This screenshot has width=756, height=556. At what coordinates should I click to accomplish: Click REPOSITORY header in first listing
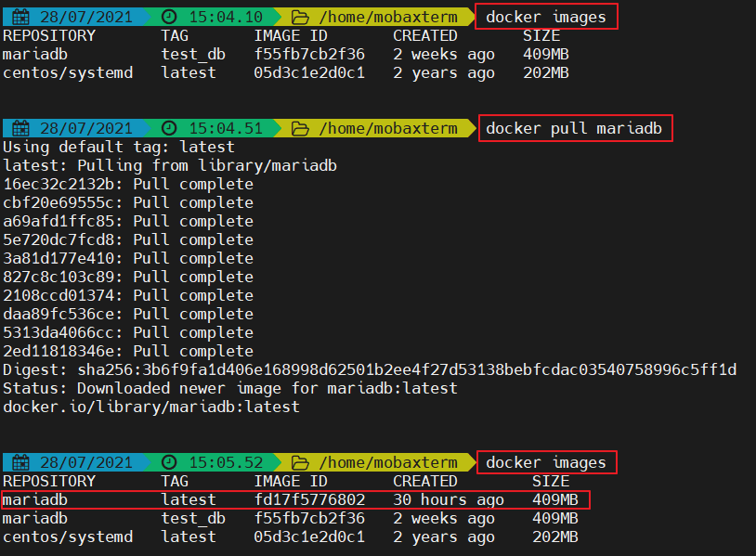point(49,35)
